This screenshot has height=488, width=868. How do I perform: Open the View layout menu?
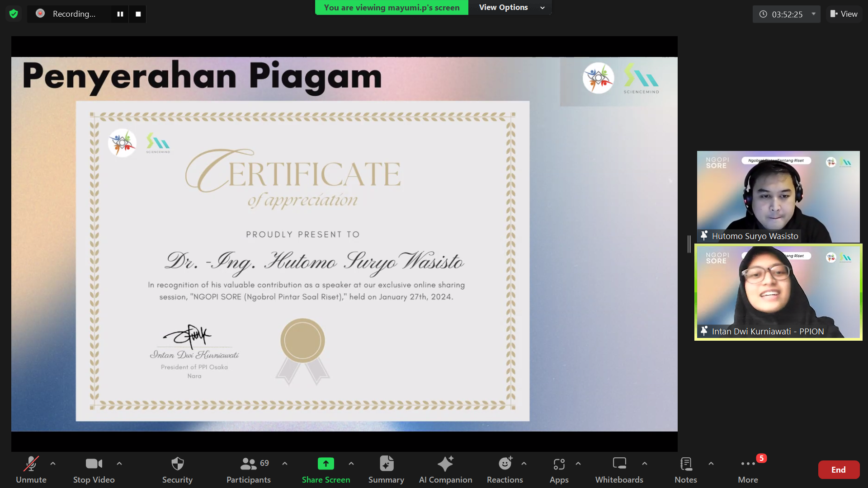[844, 14]
